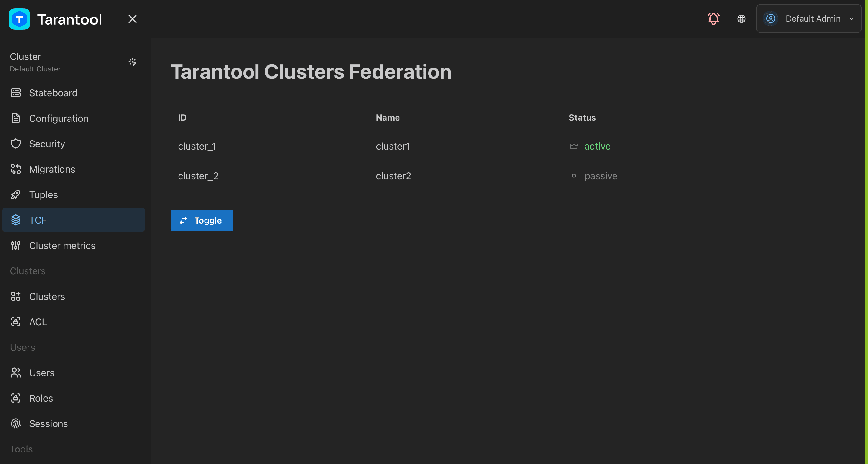
Task: Close the sidebar with the X icon
Action: [133, 19]
